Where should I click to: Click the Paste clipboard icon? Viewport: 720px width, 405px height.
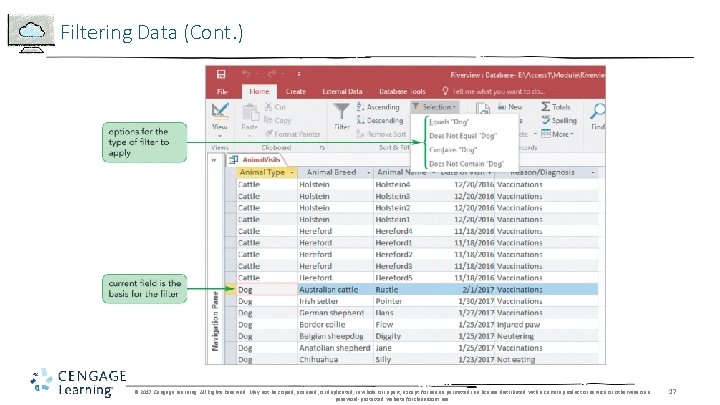pos(250,112)
